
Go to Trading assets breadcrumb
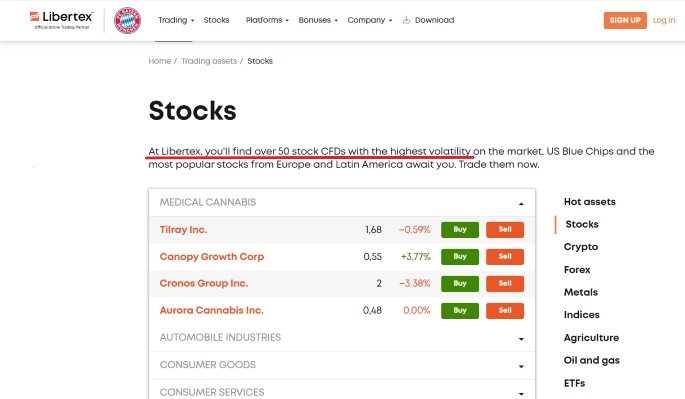(209, 61)
